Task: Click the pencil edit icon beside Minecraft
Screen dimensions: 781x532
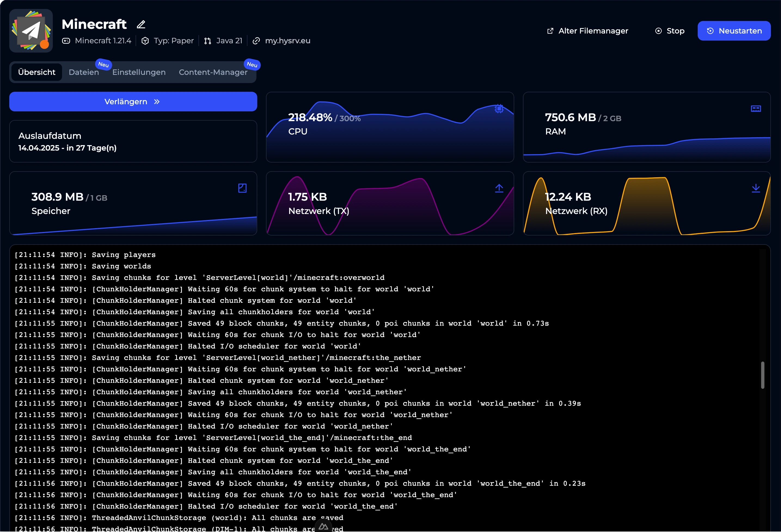Action: click(141, 25)
